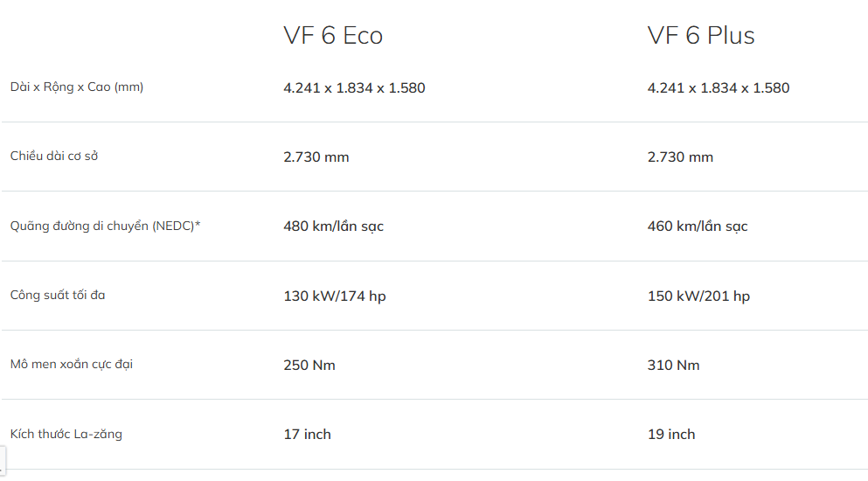The image size is (868, 481).
Task: Select the Kích thước La-zăng row label
Action: 66,434
